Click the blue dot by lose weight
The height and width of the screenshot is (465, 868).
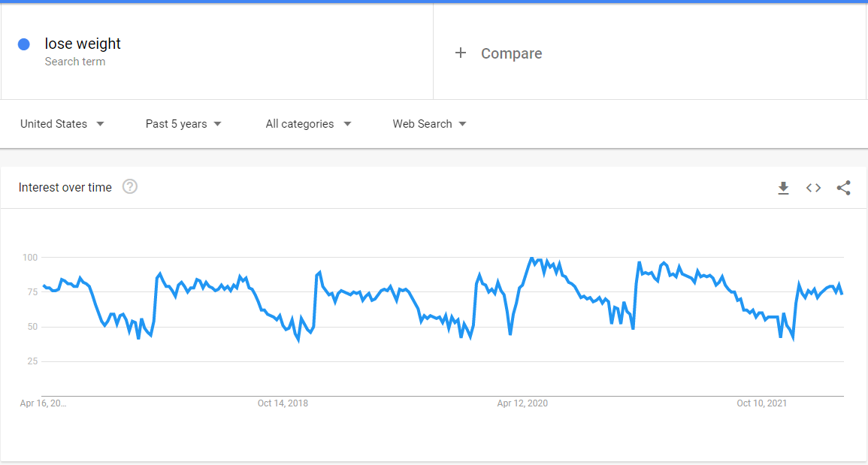(23, 44)
